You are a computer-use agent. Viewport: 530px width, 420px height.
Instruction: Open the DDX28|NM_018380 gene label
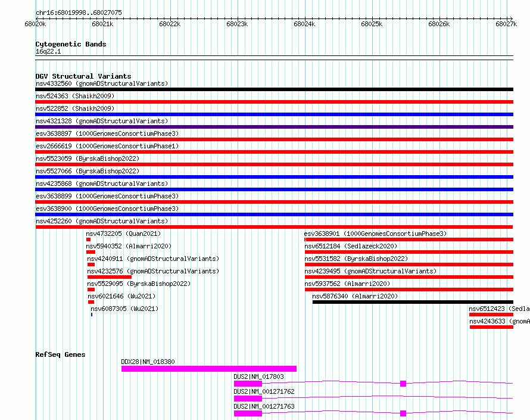click(x=148, y=362)
